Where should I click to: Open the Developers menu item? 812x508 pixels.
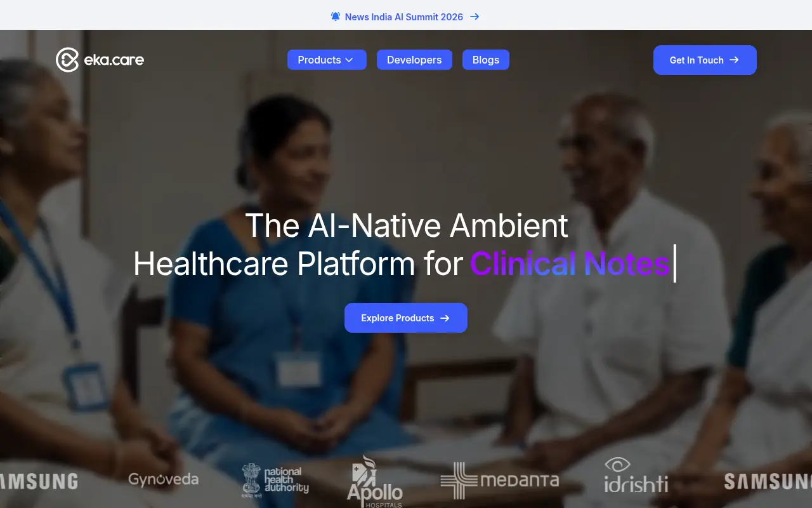[414, 60]
